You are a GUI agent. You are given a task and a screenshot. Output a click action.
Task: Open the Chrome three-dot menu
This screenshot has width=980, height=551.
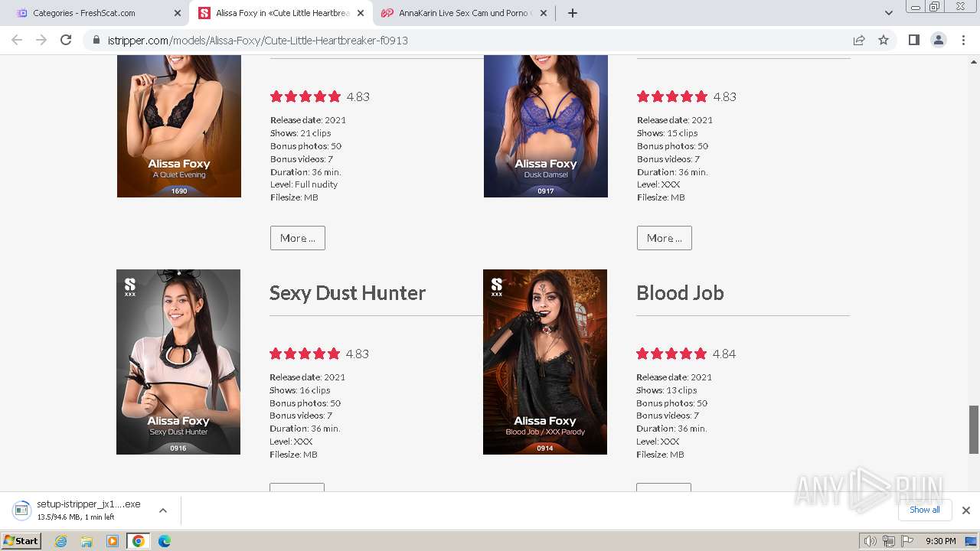[964, 40]
